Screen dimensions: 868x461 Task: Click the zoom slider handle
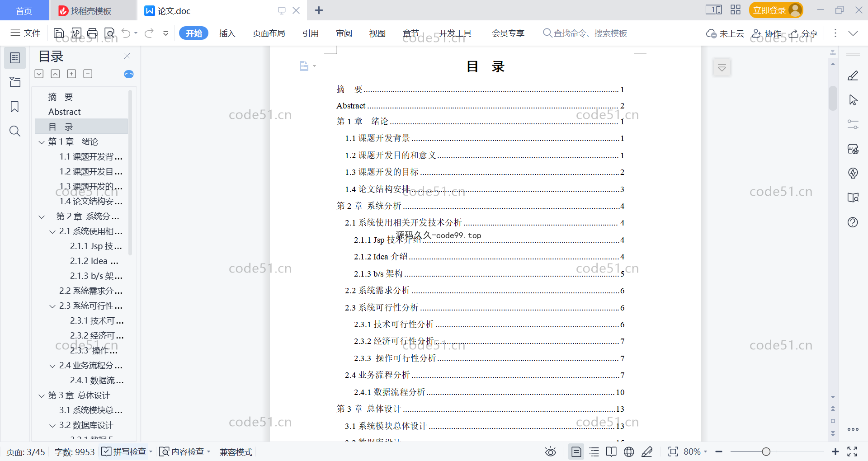[766, 452]
